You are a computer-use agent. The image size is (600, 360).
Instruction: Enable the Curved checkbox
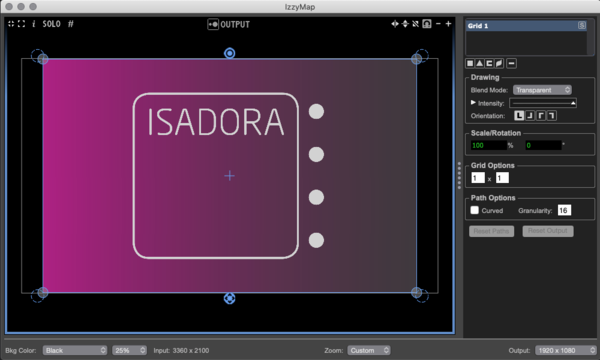pyautogui.click(x=474, y=210)
